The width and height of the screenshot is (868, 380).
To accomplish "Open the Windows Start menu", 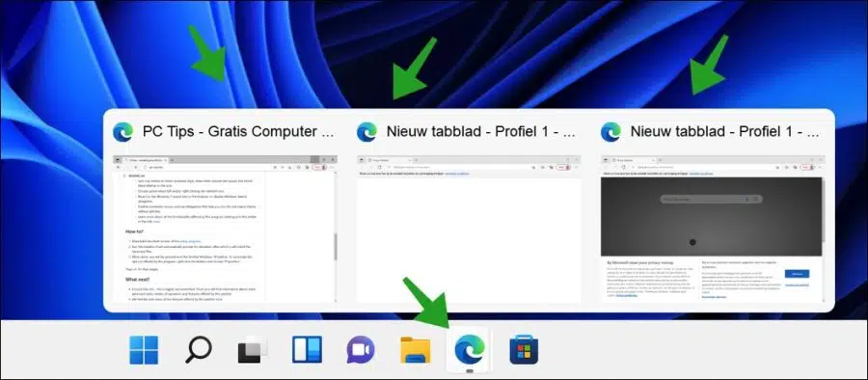I will point(144,350).
